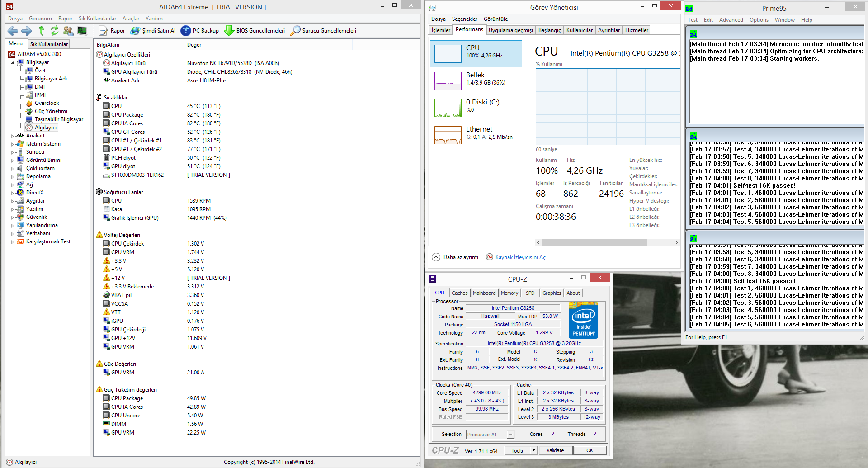Switch to Başlangıç tab in Görev Yöneticisi
Viewport: 868px width, 468px height.
coord(549,30)
